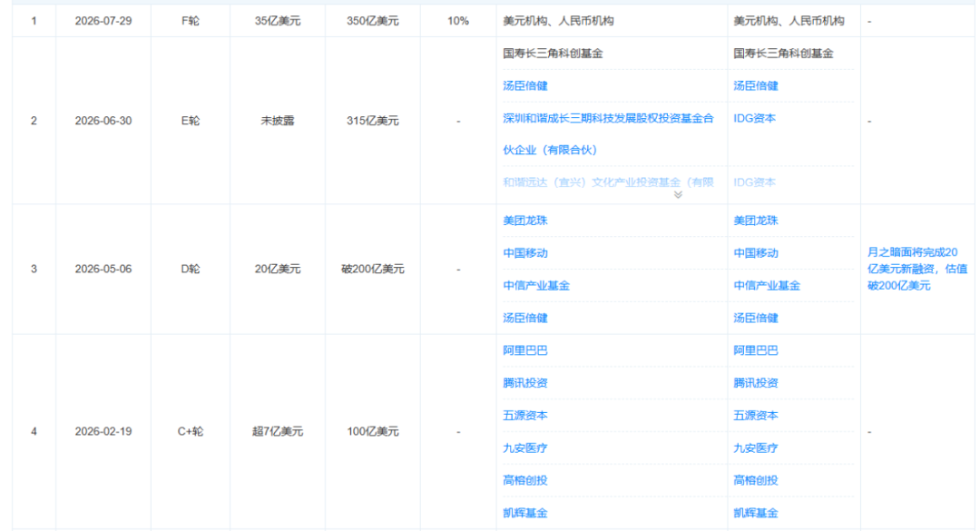The width and height of the screenshot is (980, 531).
Task: Select the date cell 2026-07-29
Action: click(x=103, y=21)
